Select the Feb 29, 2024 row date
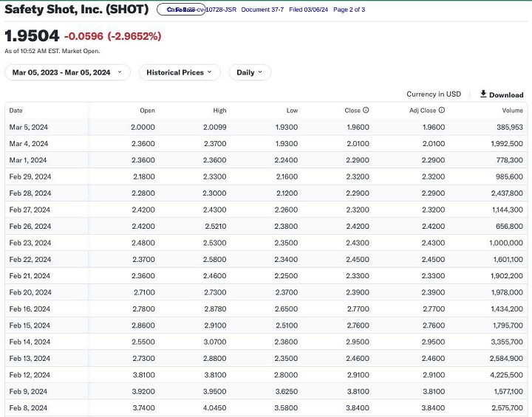 [x=30, y=176]
